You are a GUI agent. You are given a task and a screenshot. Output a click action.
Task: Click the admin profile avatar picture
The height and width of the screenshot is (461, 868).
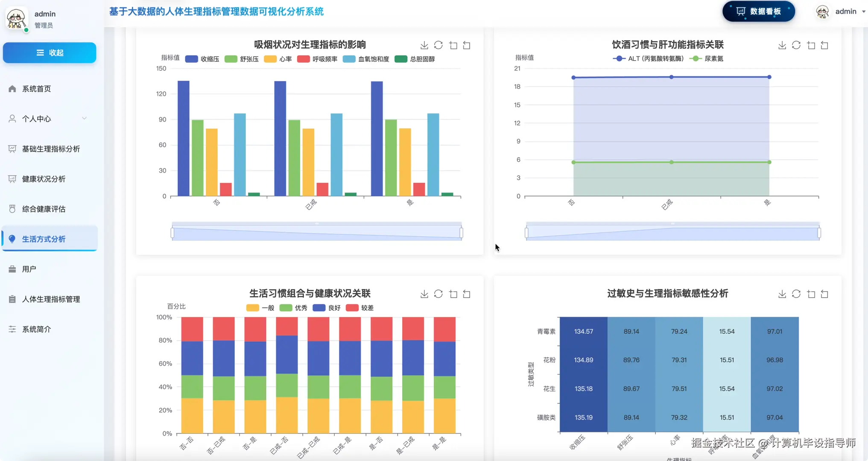[16, 18]
